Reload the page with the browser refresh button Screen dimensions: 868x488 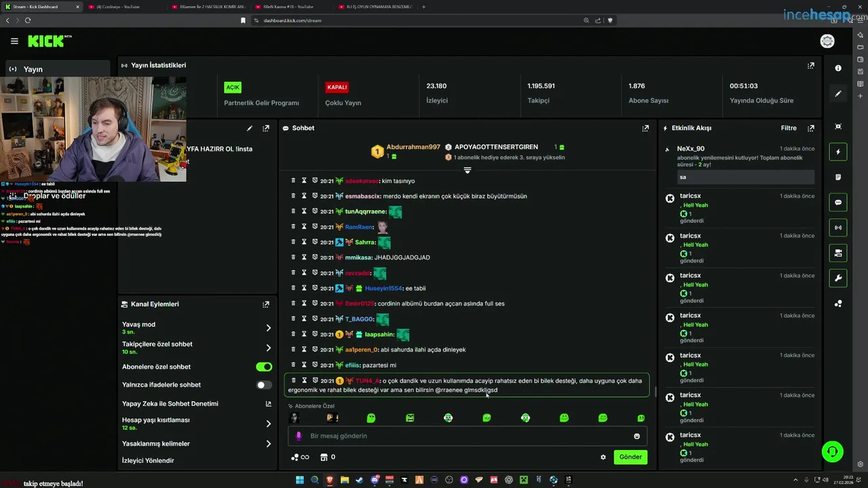tap(28, 20)
